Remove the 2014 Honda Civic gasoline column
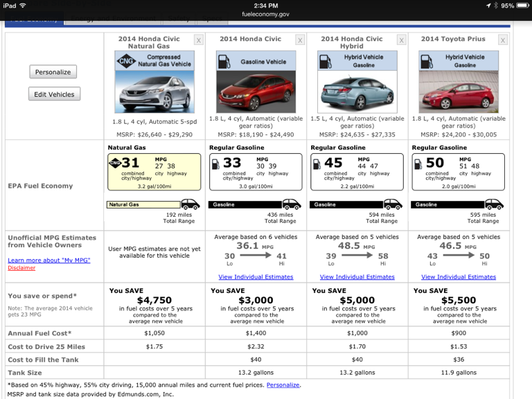The height and width of the screenshot is (399, 532). click(300, 40)
